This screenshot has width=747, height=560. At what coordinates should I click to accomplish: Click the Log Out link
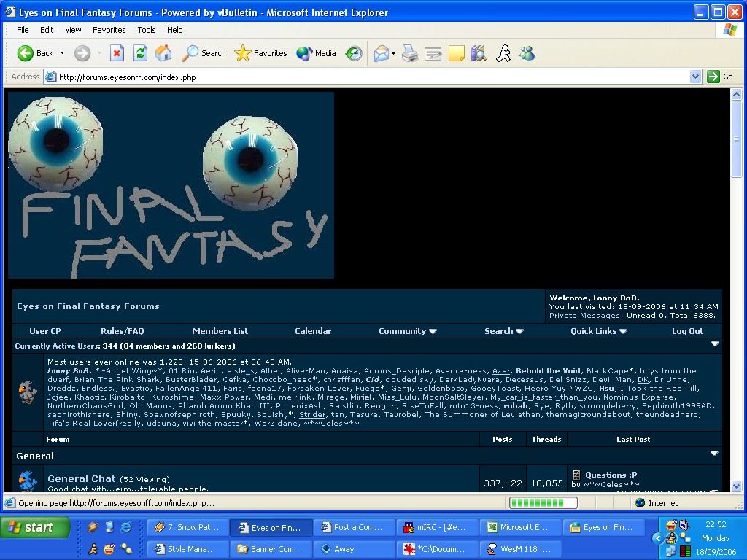(687, 331)
